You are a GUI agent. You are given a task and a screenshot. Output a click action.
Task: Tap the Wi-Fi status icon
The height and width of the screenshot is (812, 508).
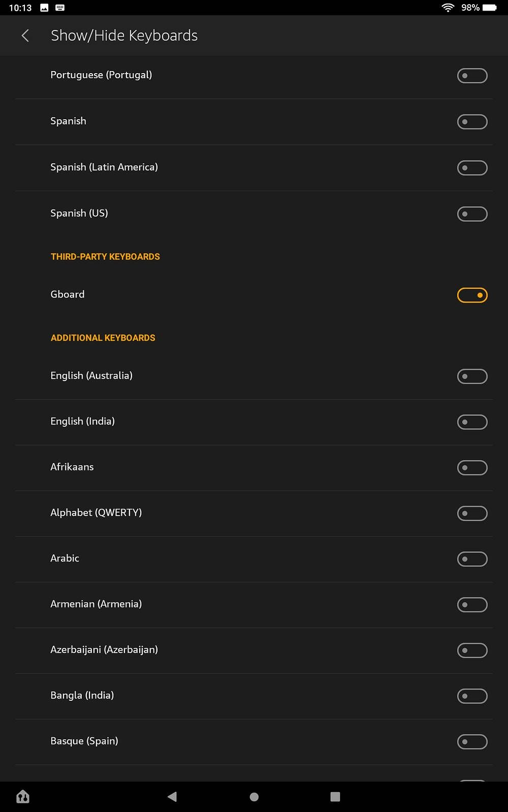pyautogui.click(x=448, y=8)
